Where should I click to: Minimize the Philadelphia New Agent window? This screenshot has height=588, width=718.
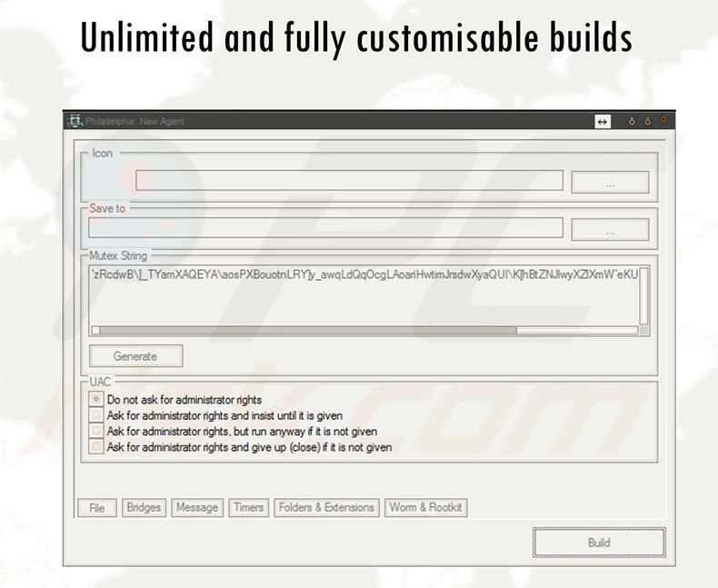click(632, 122)
